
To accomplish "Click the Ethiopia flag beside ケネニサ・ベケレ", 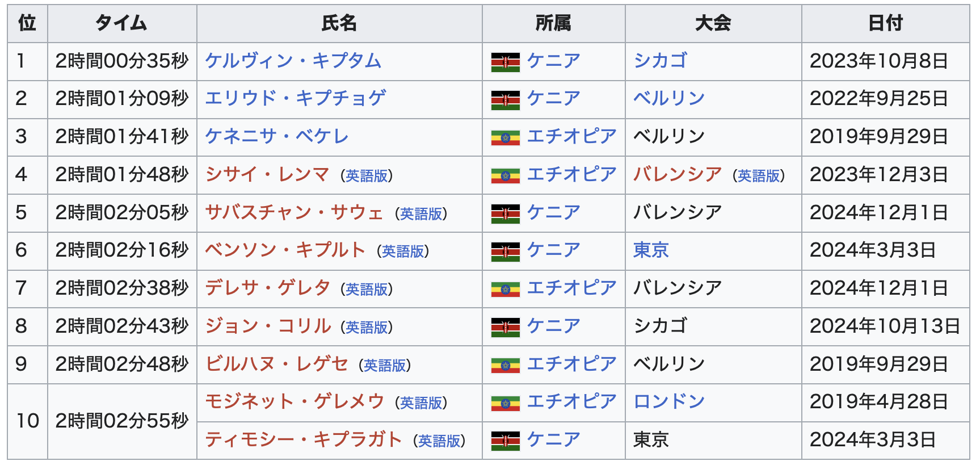I will click(505, 137).
